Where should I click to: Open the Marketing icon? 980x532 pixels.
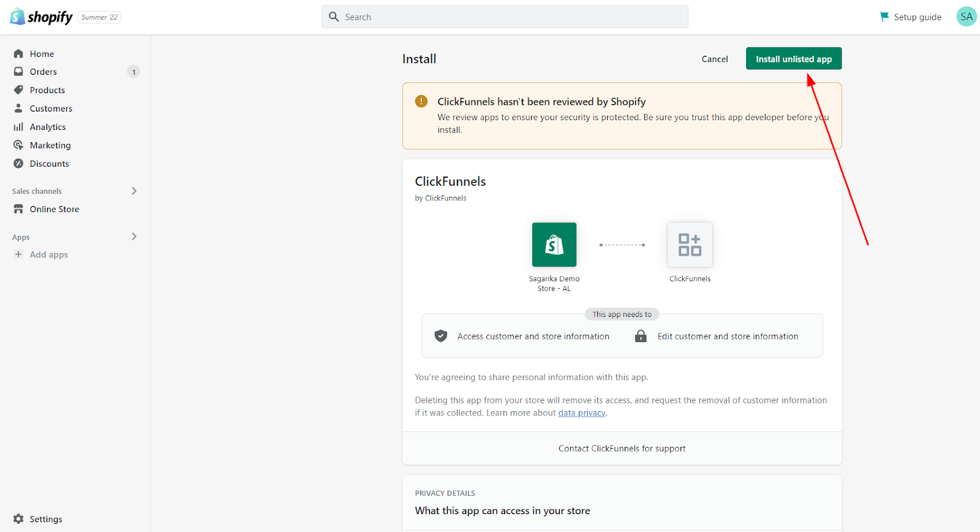point(18,145)
